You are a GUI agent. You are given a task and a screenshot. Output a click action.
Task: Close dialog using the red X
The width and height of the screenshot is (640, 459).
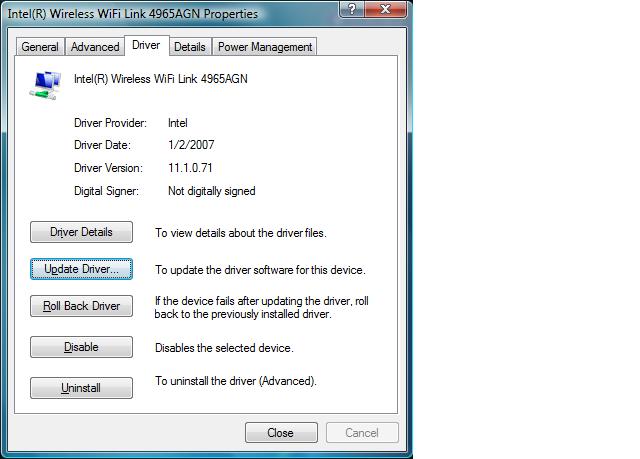(385, 9)
